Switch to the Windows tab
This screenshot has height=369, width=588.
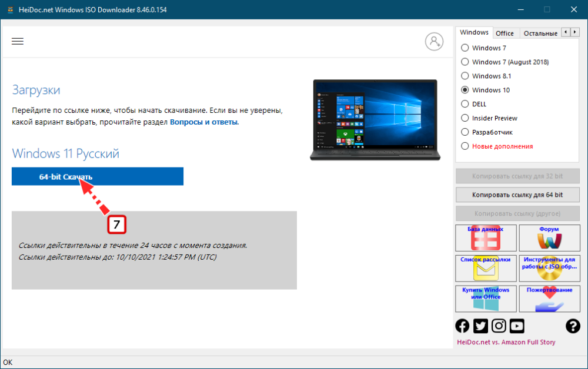[474, 32]
